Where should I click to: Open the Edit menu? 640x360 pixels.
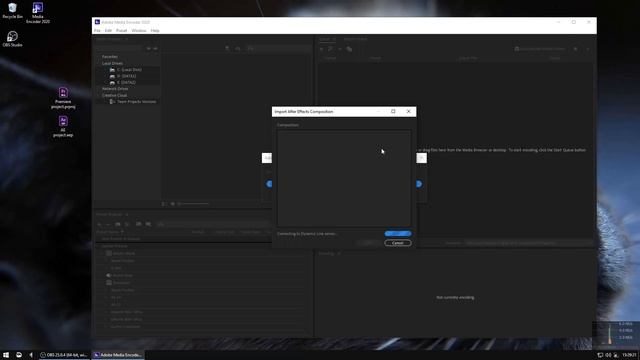(108, 31)
